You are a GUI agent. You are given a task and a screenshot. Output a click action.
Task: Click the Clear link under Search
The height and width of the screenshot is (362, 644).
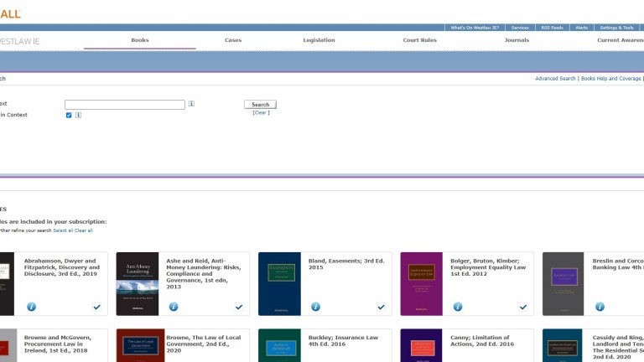(x=261, y=112)
